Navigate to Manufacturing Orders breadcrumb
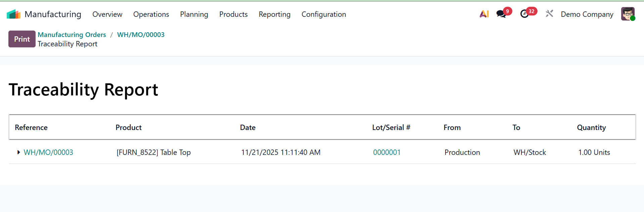Image resolution: width=644 pixels, height=212 pixels. coord(72,35)
